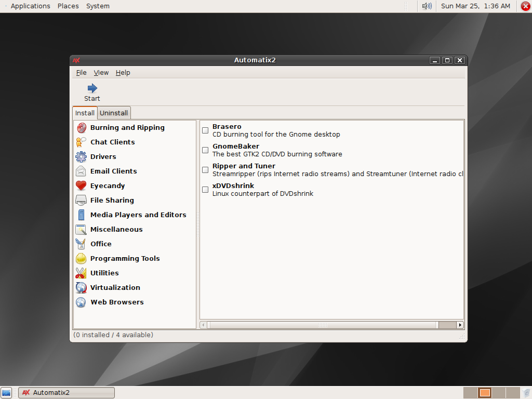Check the xDVDshrink install checkbox
This screenshot has width=532, height=399.
(x=205, y=190)
